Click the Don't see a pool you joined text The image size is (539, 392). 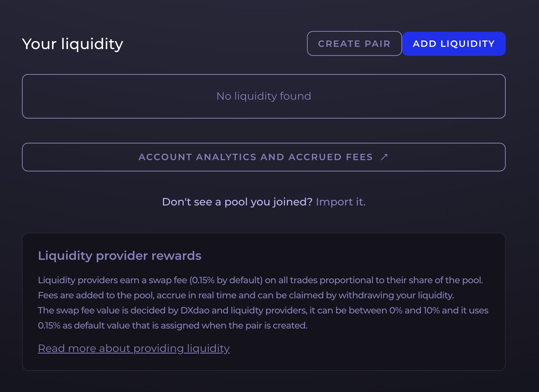point(237,202)
